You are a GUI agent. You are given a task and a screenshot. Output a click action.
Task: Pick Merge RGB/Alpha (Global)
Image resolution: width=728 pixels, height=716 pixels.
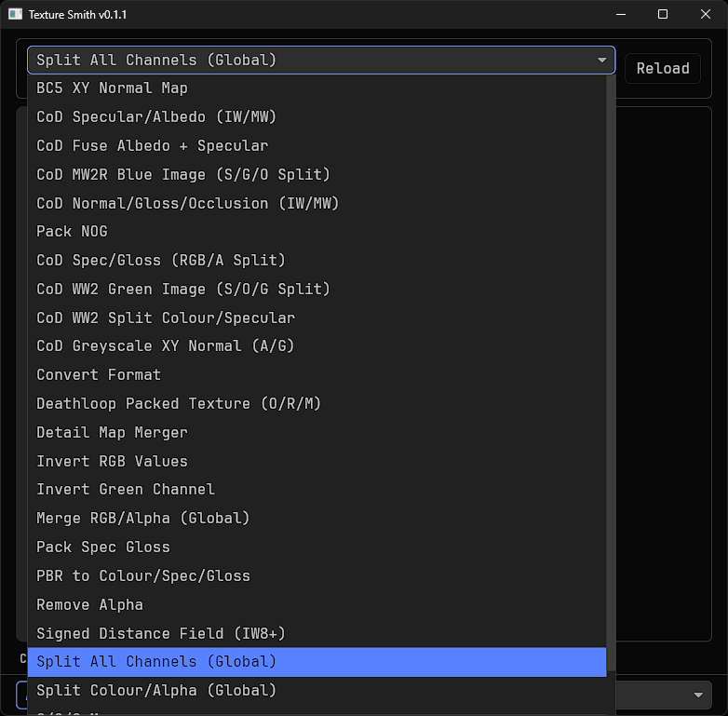tap(317, 519)
